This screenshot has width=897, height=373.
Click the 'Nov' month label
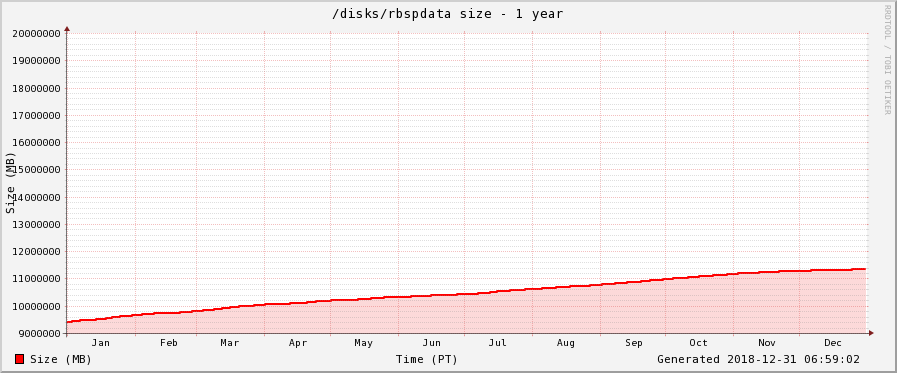pyautogui.click(x=767, y=343)
